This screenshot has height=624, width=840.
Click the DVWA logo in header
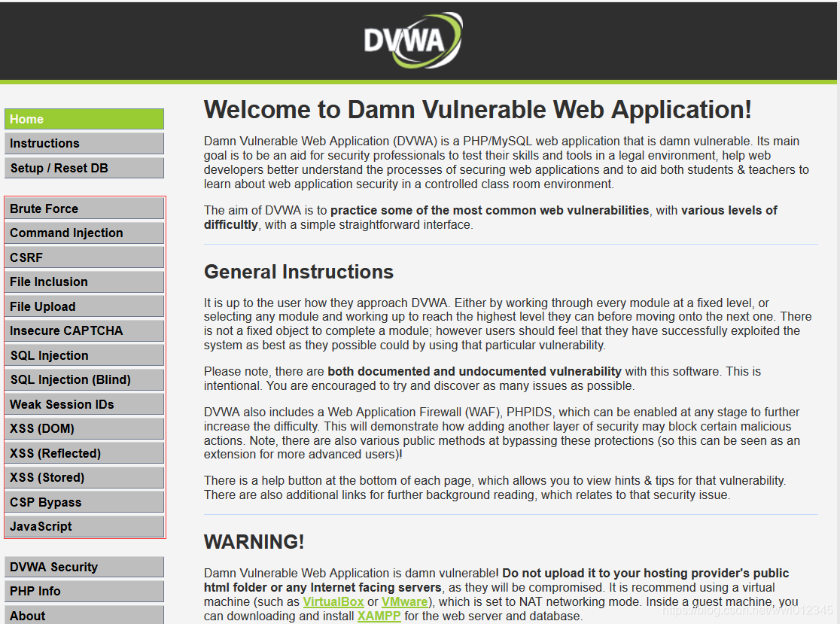(412, 40)
